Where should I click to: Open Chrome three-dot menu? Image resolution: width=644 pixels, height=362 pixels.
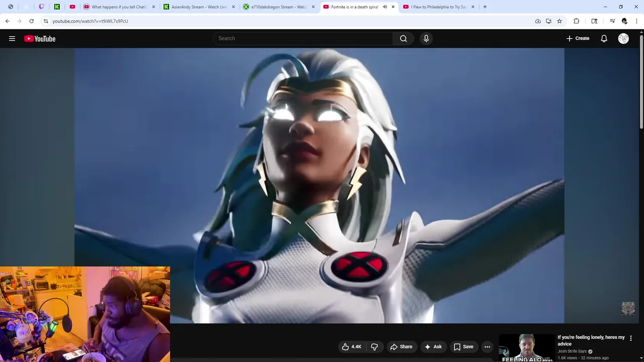[636, 21]
